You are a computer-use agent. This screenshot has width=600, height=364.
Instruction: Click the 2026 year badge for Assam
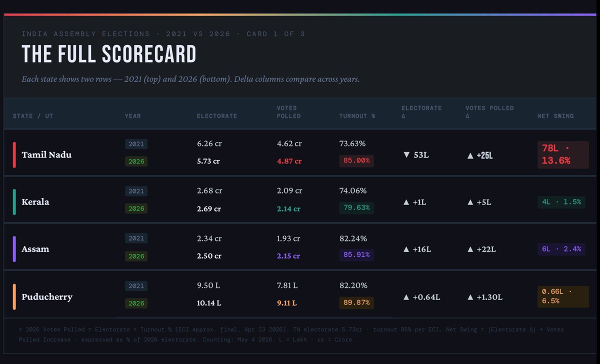coord(136,256)
